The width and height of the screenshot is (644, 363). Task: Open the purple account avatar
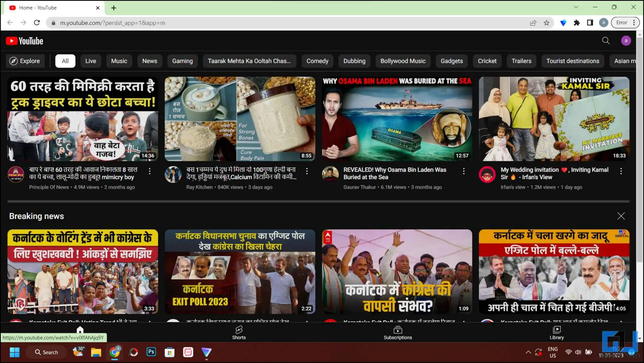coord(626,41)
